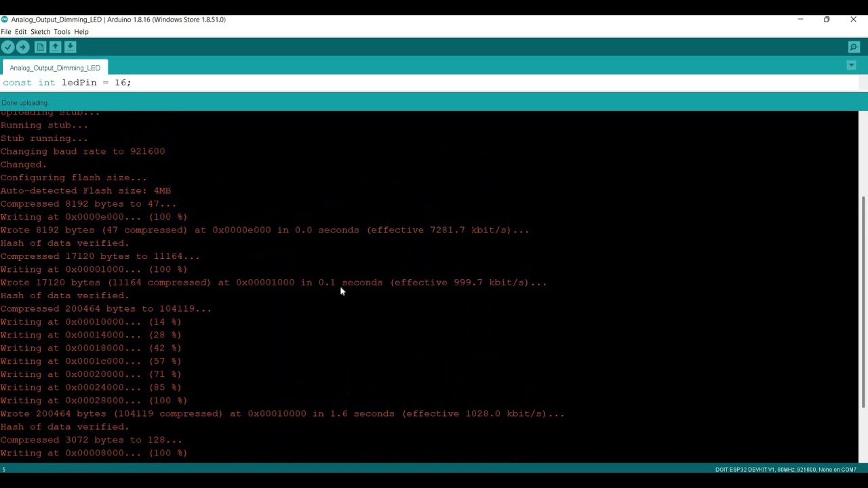
Task: Click the Verify sketch checkmark icon
Action: point(7,47)
